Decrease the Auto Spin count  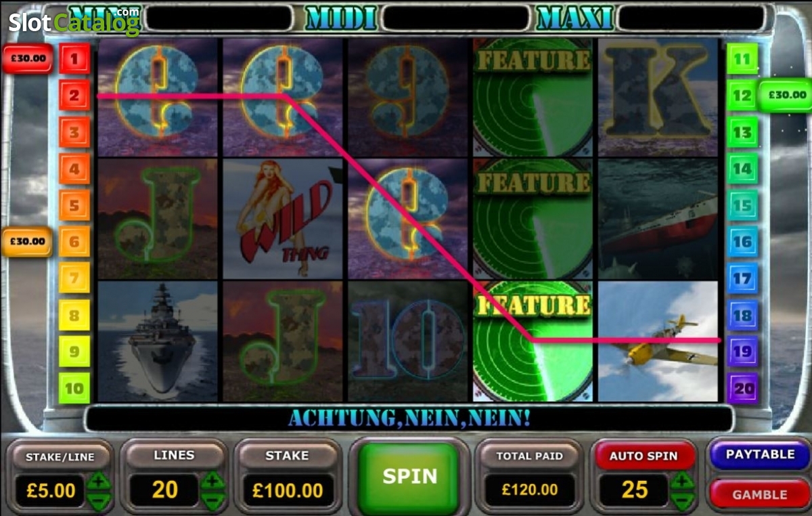point(683,501)
